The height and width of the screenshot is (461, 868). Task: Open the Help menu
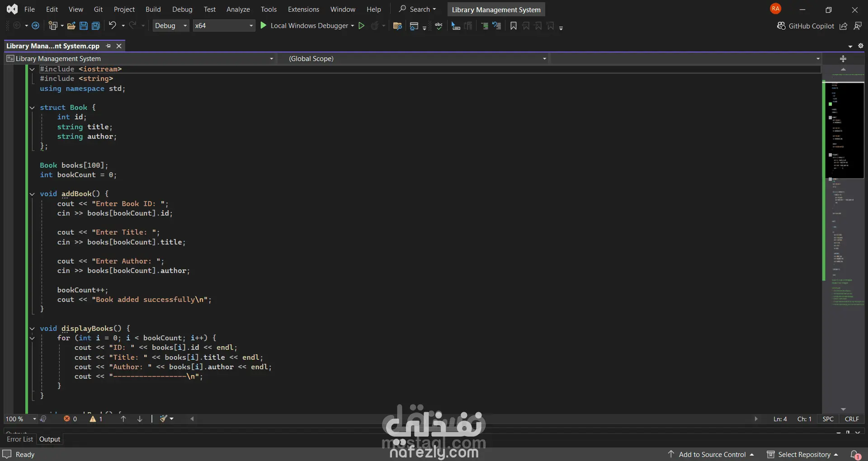[373, 9]
